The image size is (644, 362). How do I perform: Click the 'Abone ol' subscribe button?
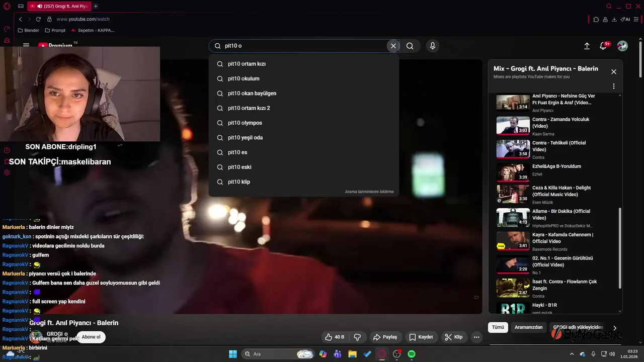(x=91, y=337)
